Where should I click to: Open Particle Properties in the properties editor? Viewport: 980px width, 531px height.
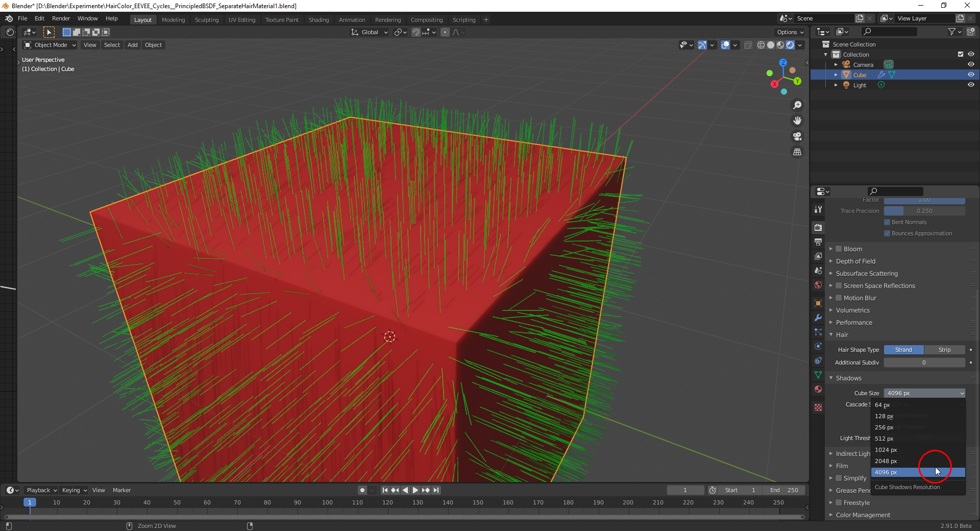[x=818, y=332]
